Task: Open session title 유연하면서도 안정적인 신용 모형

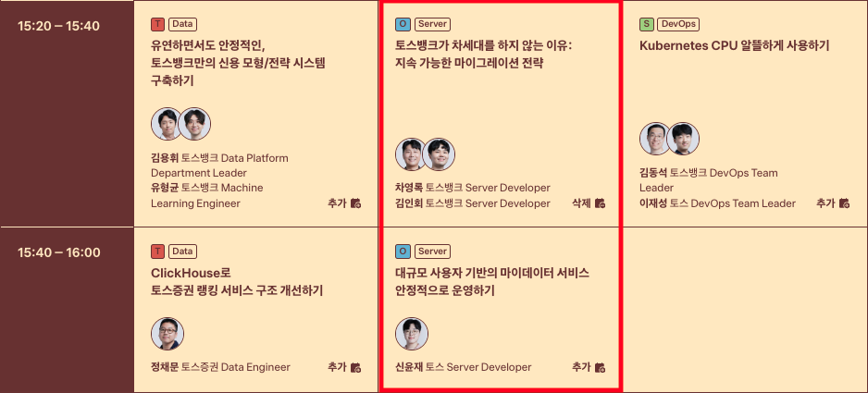Action: point(238,63)
